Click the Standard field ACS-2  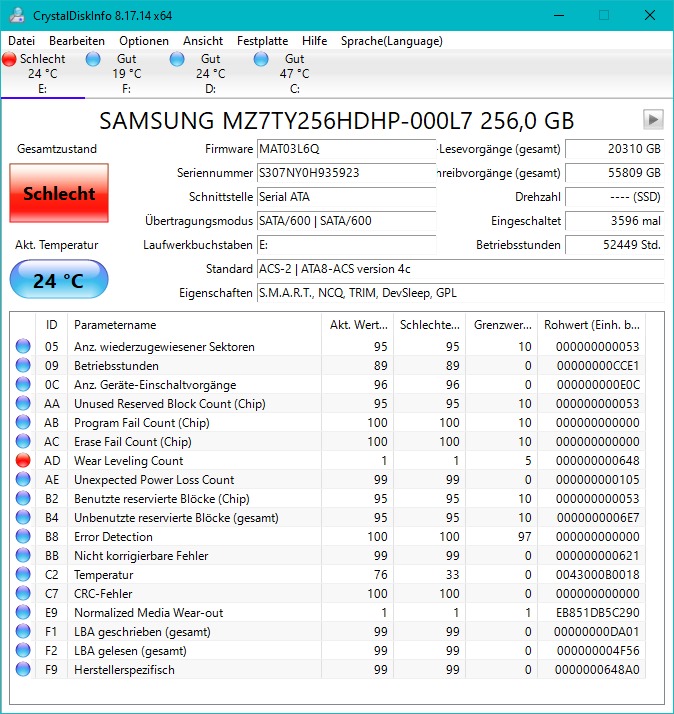click(x=460, y=269)
